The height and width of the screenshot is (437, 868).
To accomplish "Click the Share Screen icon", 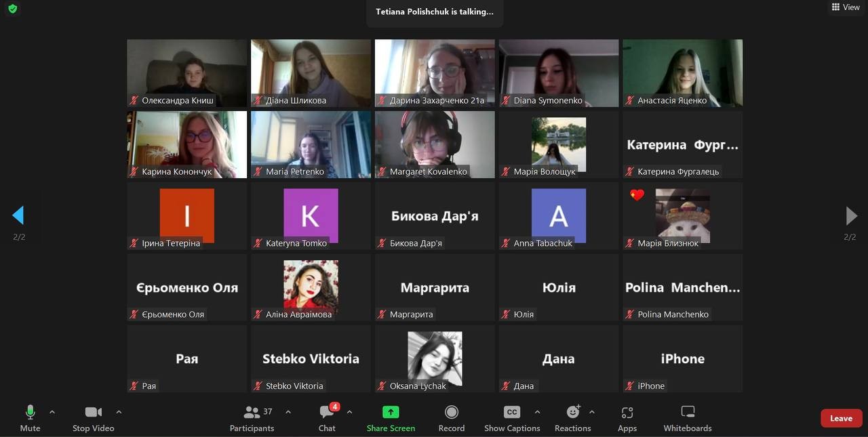I will tap(391, 412).
